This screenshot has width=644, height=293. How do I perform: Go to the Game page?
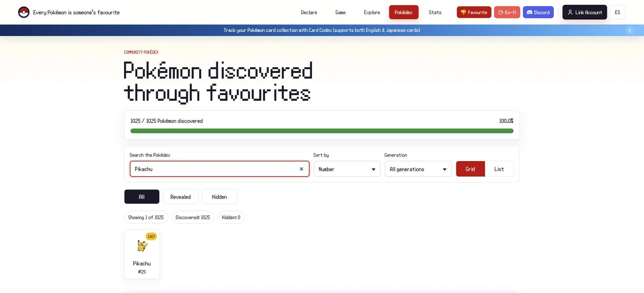341,12
